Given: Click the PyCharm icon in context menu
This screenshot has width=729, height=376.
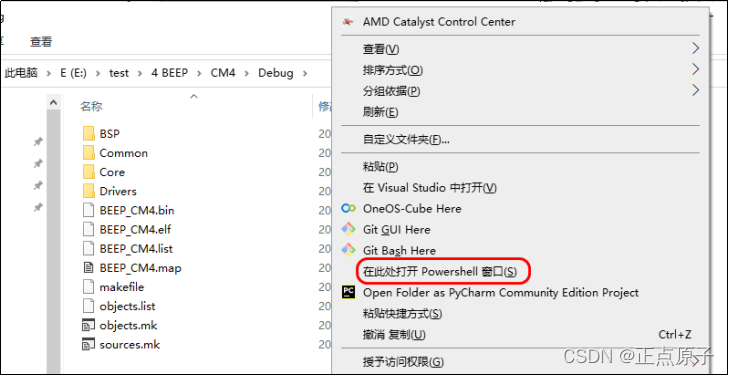Looking at the screenshot, I should click(x=348, y=292).
